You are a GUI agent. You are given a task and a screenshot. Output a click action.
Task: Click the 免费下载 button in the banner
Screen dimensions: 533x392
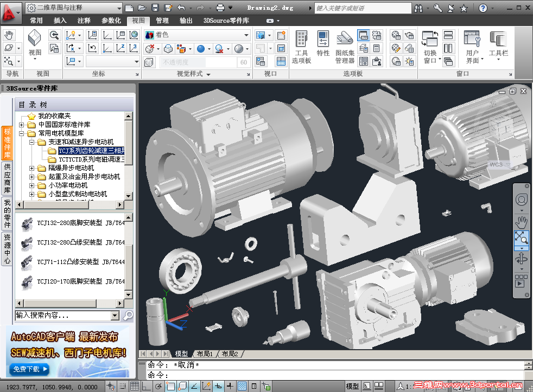tap(30, 369)
